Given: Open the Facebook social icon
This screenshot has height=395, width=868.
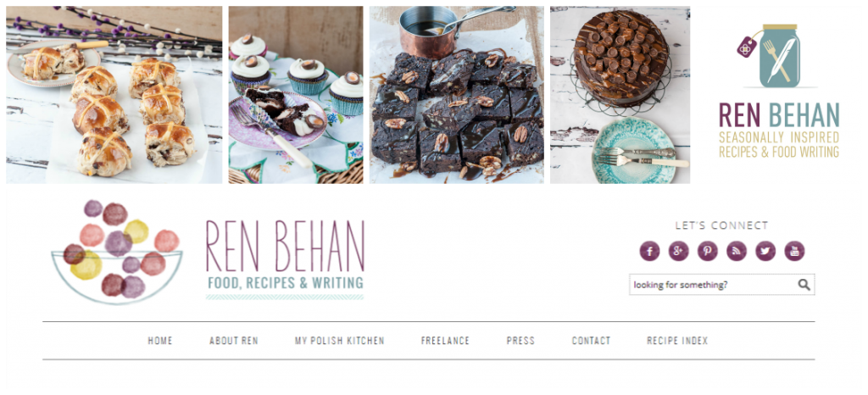Looking at the screenshot, I should 649,251.
